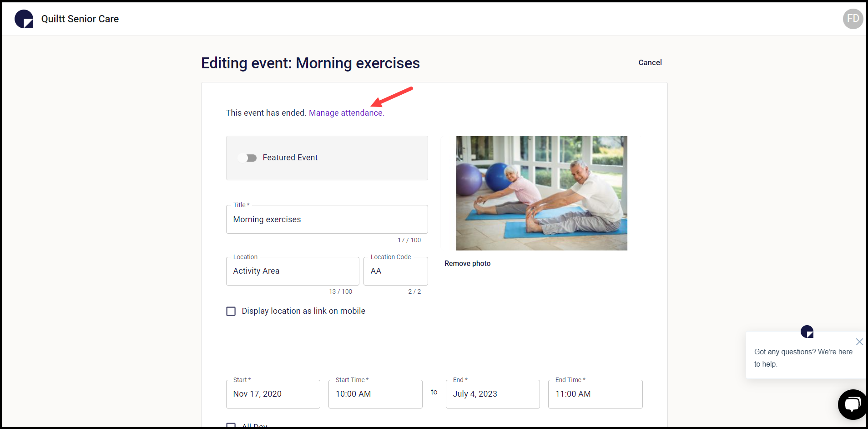The height and width of the screenshot is (429, 868).
Task: Click the Cancel link
Action: pos(650,62)
